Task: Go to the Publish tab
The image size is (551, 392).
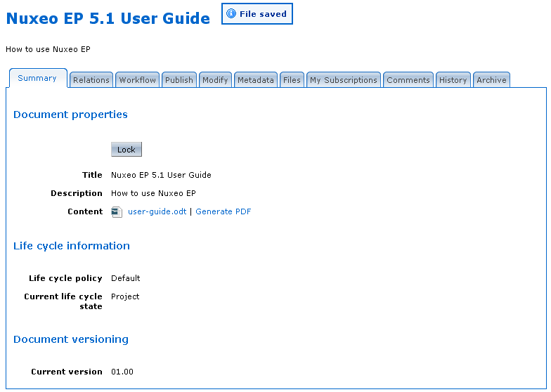Action: click(179, 80)
